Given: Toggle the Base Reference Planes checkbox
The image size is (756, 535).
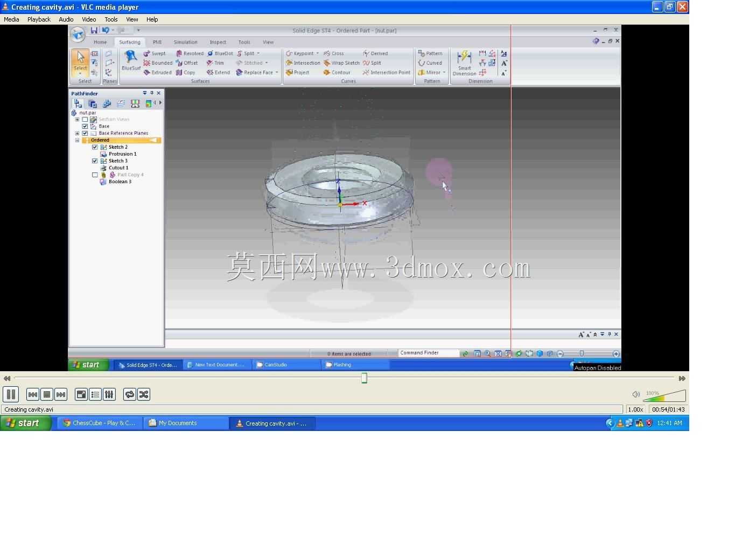Looking at the screenshot, I should (85, 133).
